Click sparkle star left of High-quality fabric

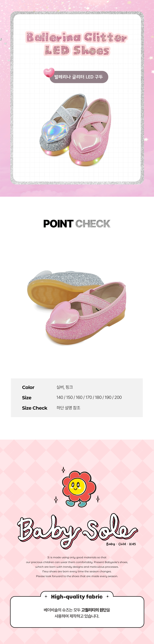point(46,597)
